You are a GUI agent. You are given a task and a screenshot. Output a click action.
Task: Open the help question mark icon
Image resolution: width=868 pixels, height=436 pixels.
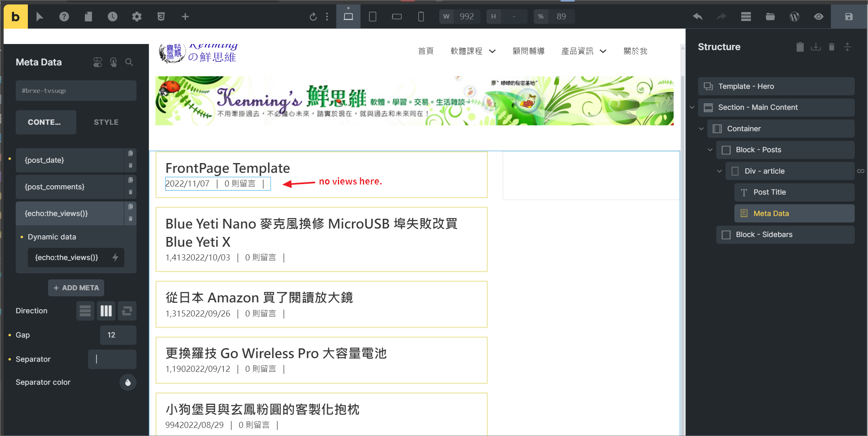(64, 17)
